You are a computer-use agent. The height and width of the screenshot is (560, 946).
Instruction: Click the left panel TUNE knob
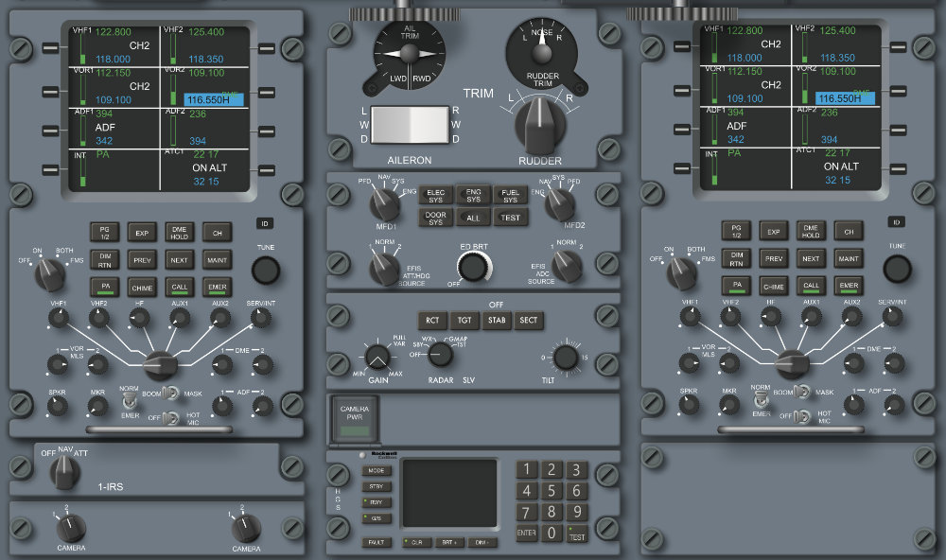266,271
